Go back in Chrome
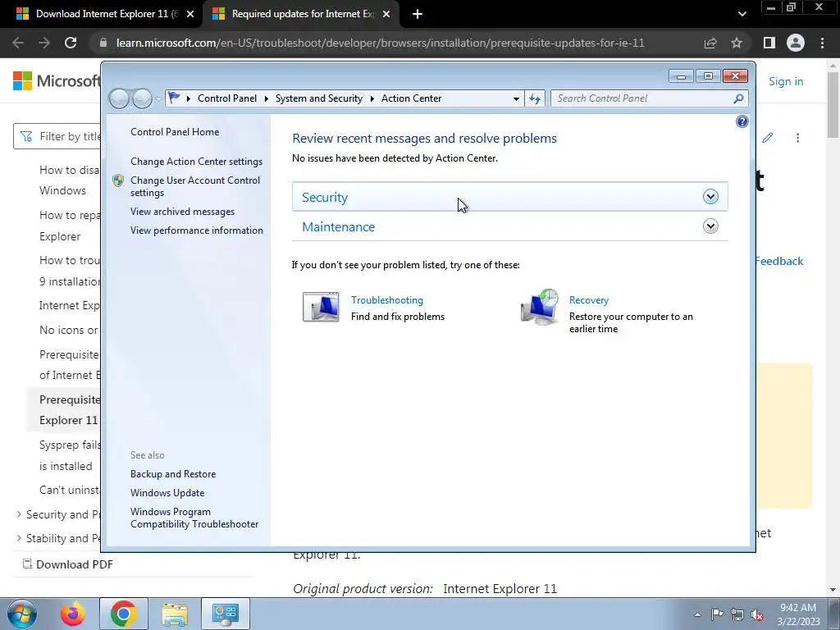Image resolution: width=840 pixels, height=630 pixels. coord(18,43)
